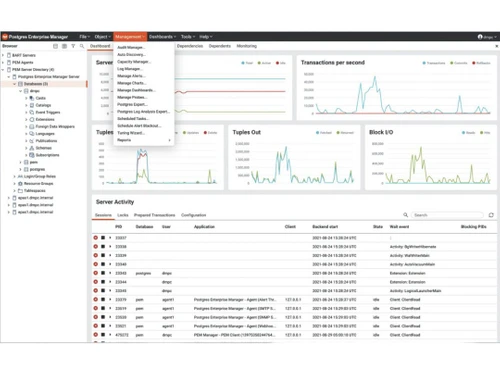Viewport: 500px width, 375px height.
Task: Open the Reports submenu arrow
Action: (x=169, y=140)
